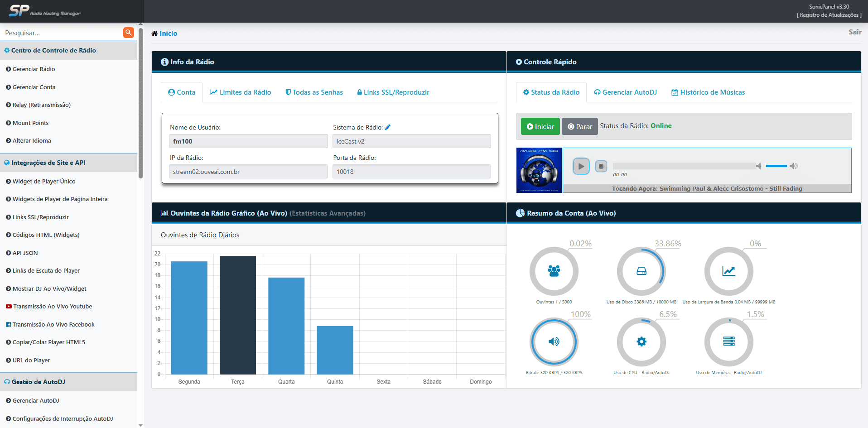868x428 pixels.
Task: Click the bandwidth chart line icon
Action: pyautogui.click(x=728, y=271)
